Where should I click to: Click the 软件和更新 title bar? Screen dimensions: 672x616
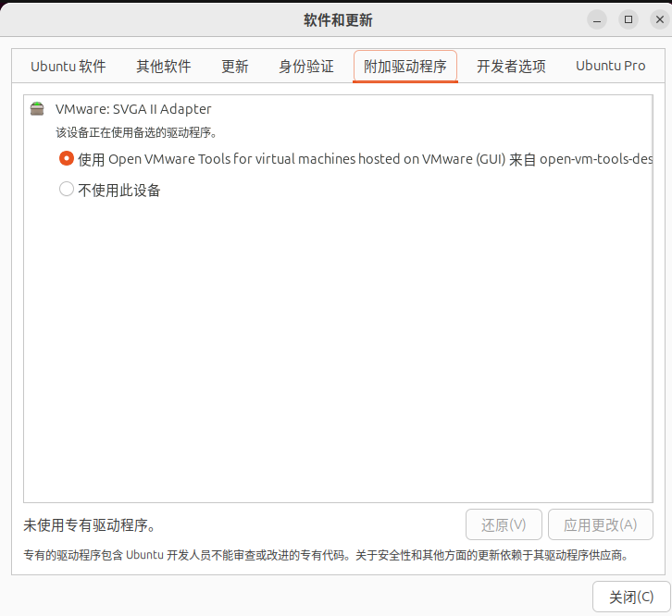tap(338, 19)
